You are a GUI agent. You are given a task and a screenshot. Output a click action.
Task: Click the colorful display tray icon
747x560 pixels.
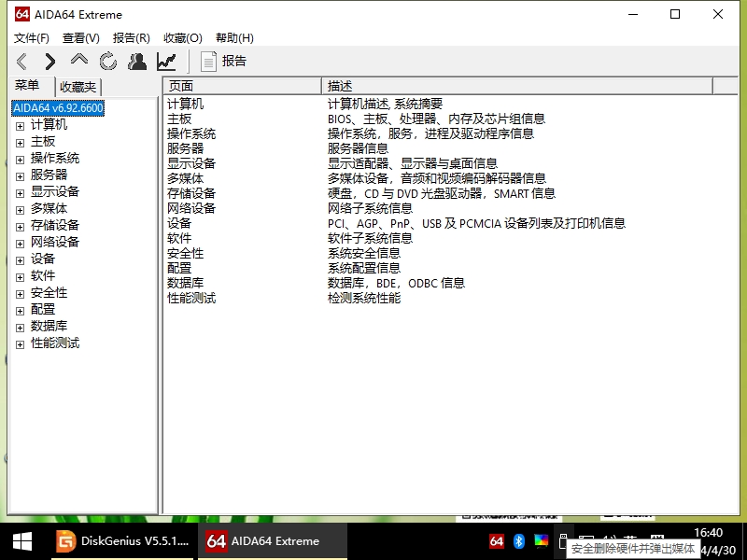point(542,541)
